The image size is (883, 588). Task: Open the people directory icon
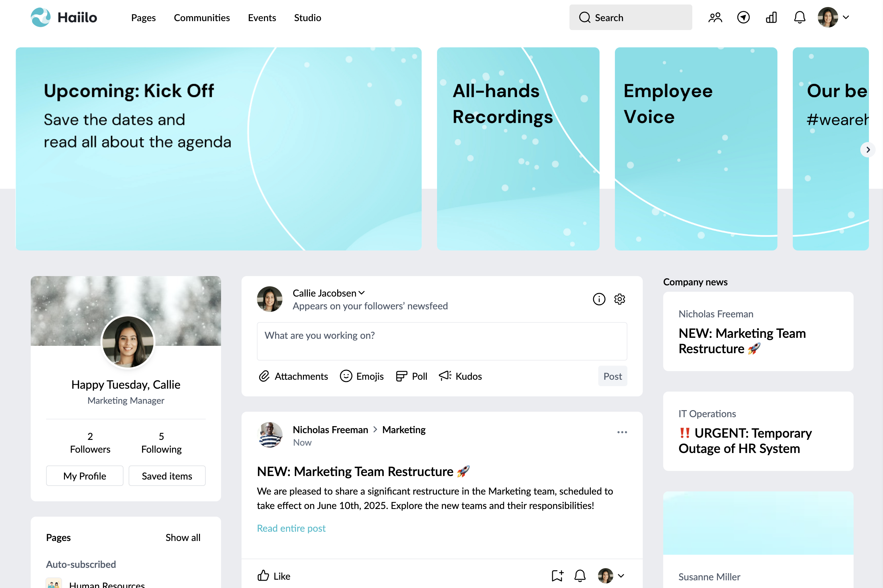click(x=715, y=18)
